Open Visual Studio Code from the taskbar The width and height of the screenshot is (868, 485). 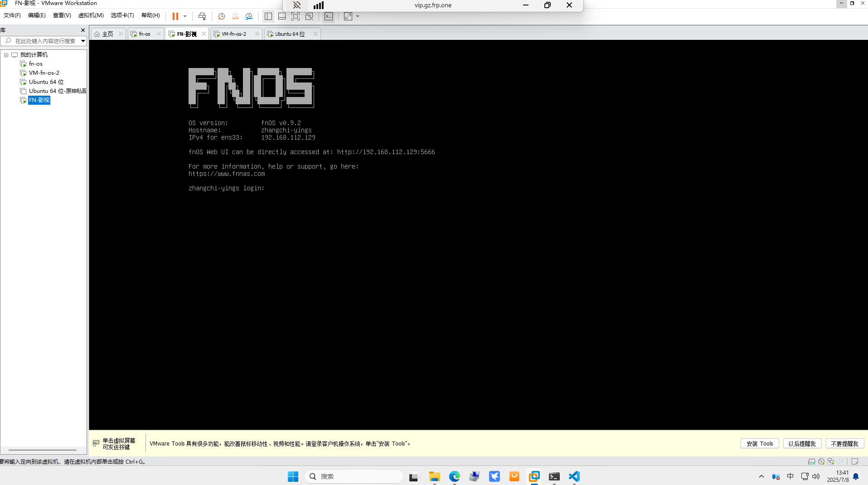pos(574,476)
